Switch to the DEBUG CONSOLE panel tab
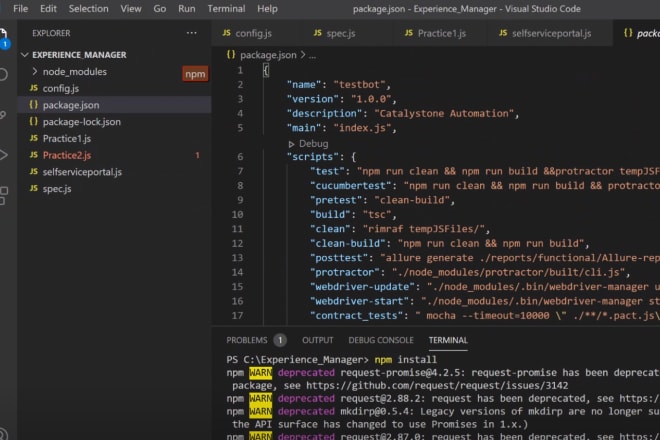The width and height of the screenshot is (660, 440). tap(381, 340)
